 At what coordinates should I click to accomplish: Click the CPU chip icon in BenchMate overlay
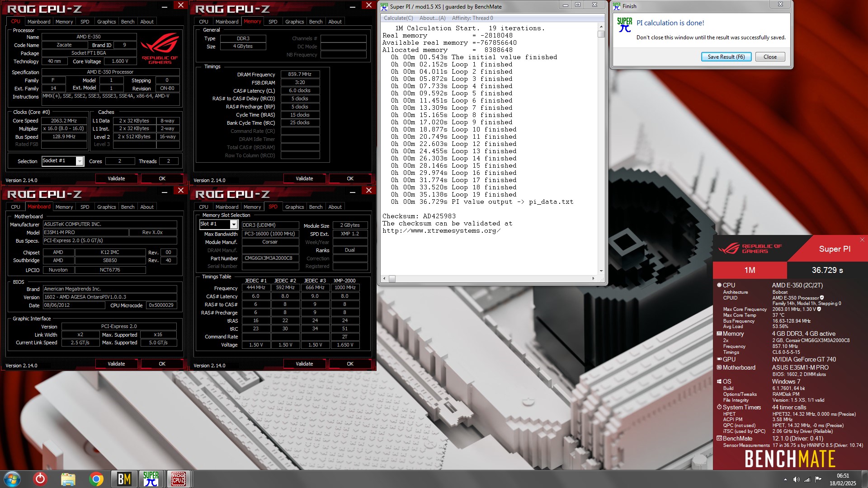tap(719, 285)
